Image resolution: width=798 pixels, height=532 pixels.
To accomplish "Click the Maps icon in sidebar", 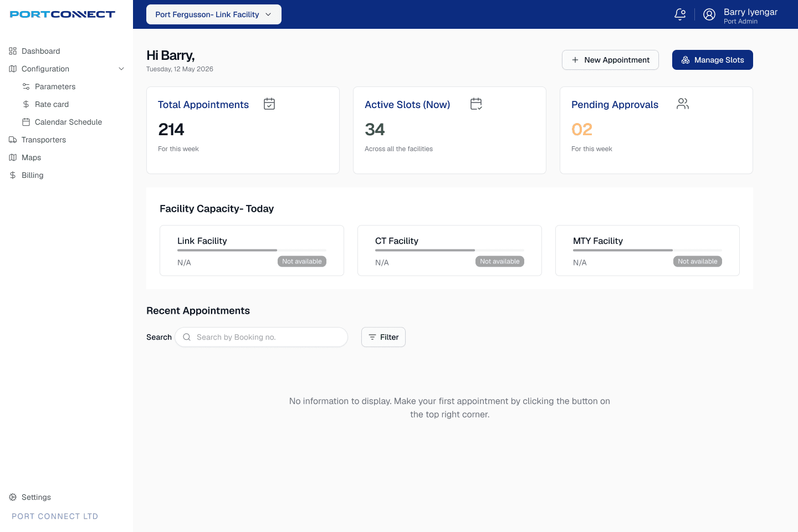I will pyautogui.click(x=13, y=157).
